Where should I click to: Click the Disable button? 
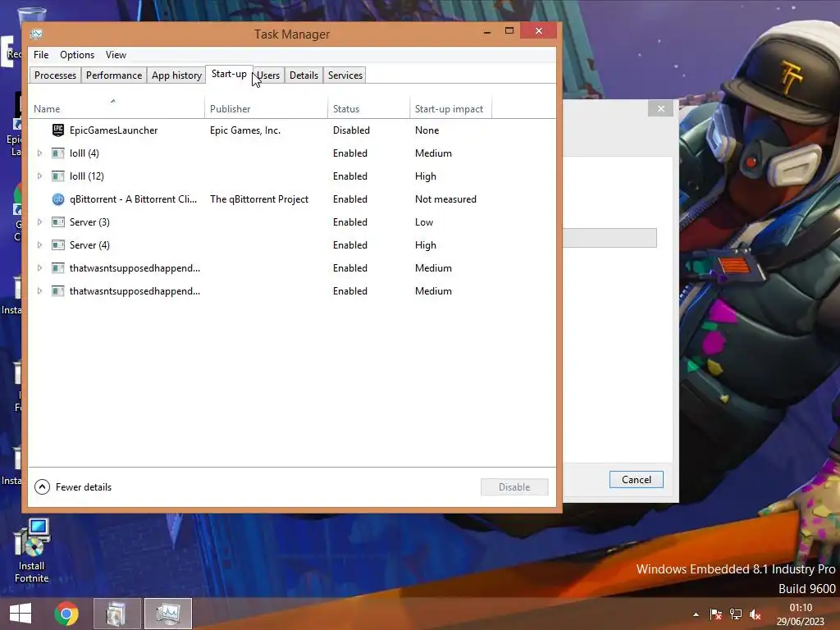[x=514, y=487]
